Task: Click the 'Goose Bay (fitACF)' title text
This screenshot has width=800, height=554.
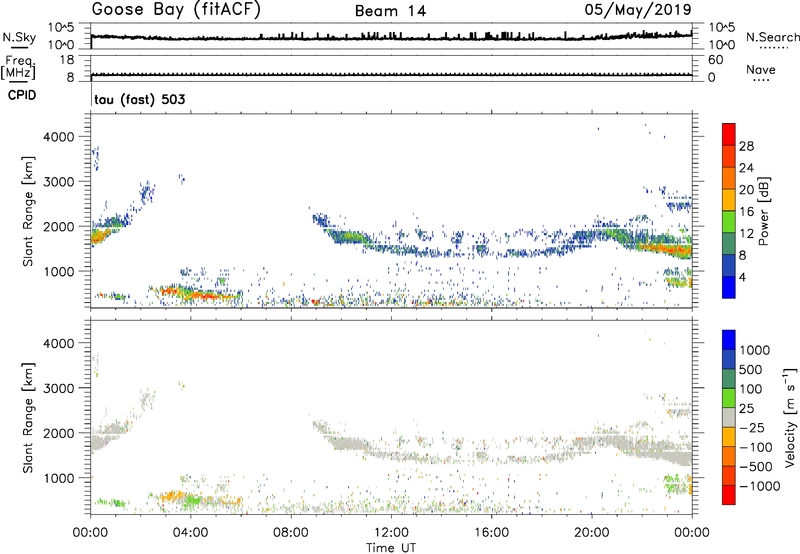Action: pyautogui.click(x=176, y=10)
